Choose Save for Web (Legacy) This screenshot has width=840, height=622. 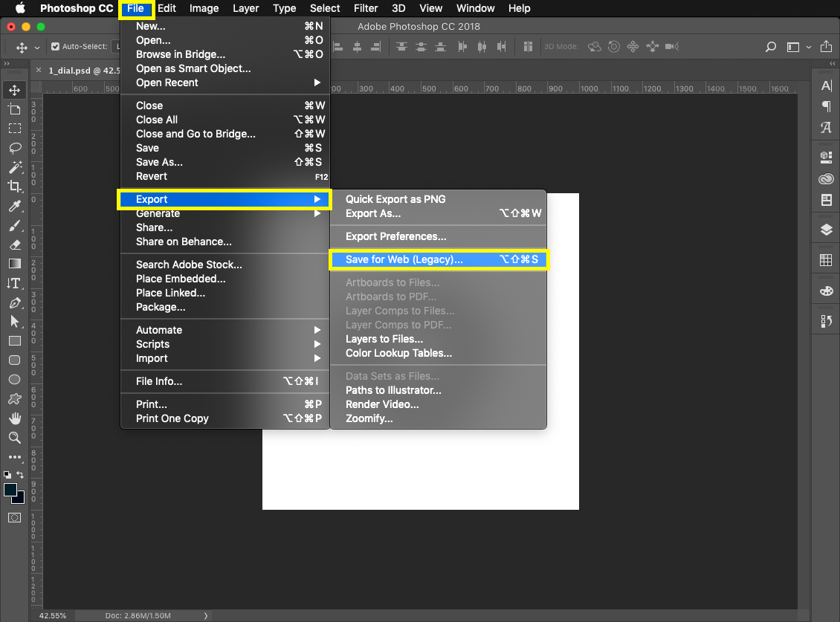(x=439, y=259)
